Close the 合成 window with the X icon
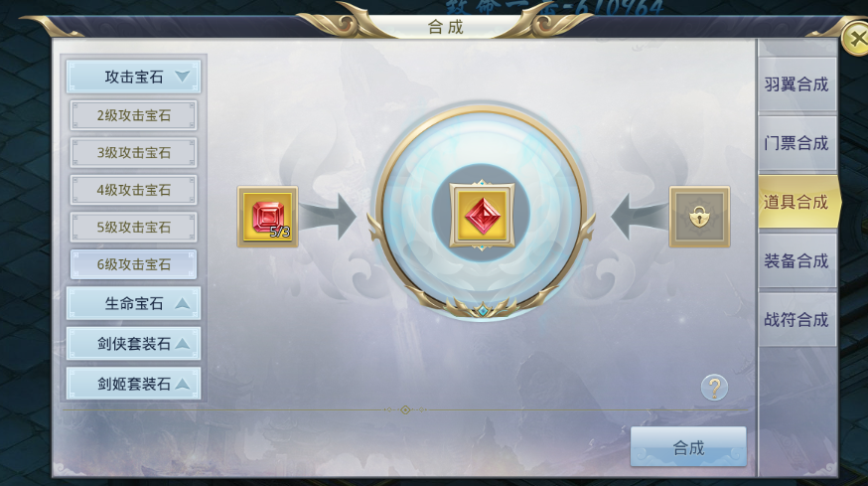The width and height of the screenshot is (868, 486). [x=855, y=39]
